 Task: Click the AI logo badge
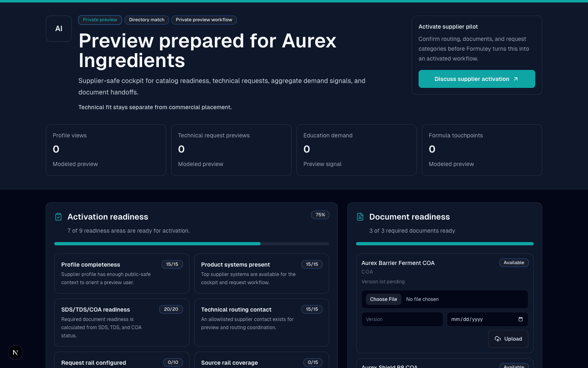59,29
